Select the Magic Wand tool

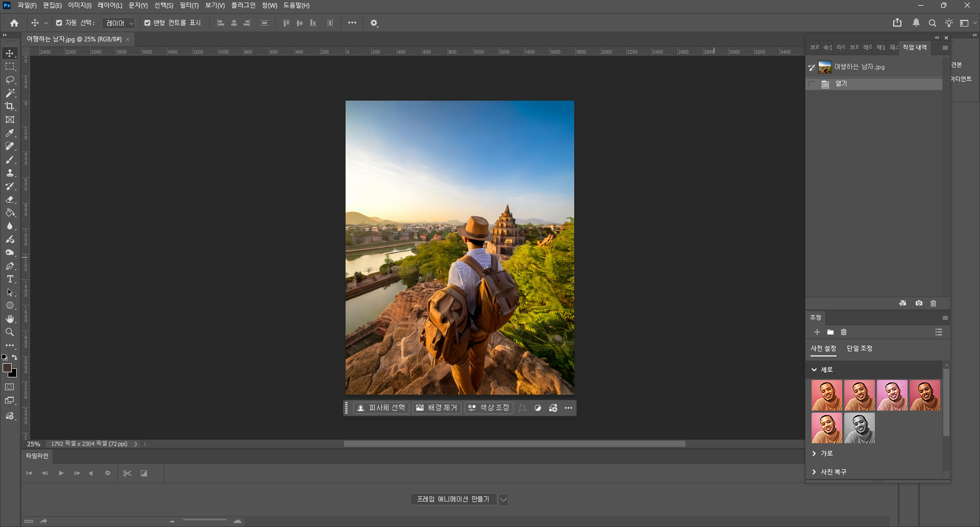[x=10, y=93]
